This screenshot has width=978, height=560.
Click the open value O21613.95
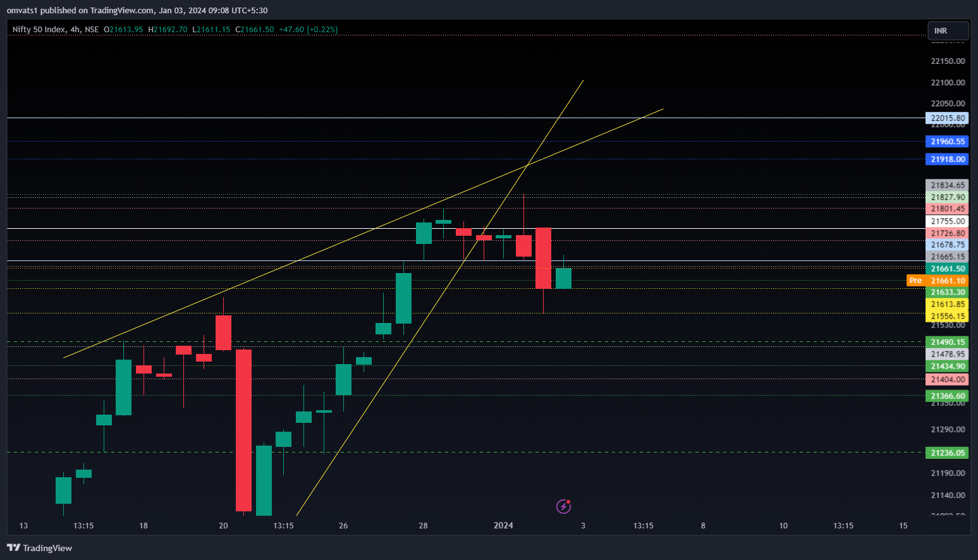pos(124,30)
